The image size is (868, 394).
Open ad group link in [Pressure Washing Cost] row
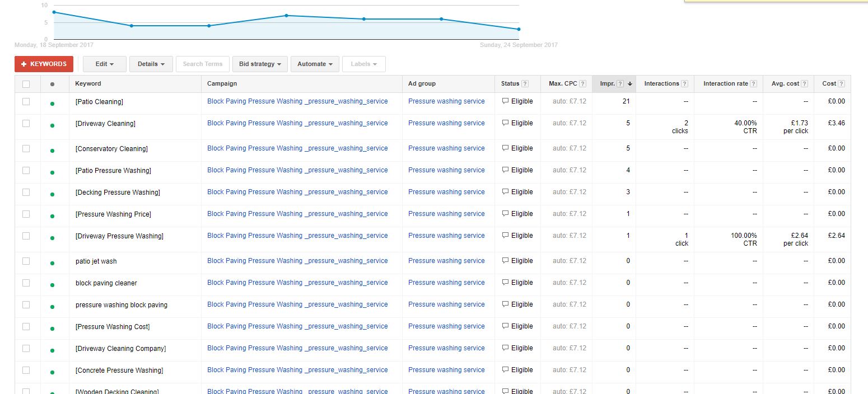[446, 326]
